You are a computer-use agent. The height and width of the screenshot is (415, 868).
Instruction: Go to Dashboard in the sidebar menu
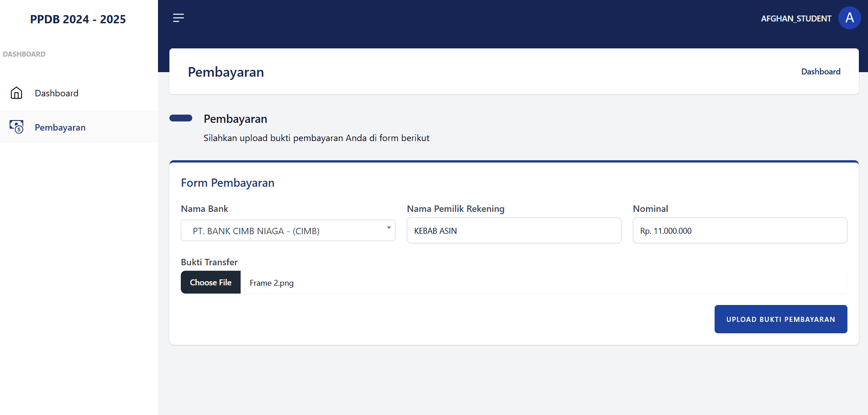pyautogui.click(x=57, y=93)
